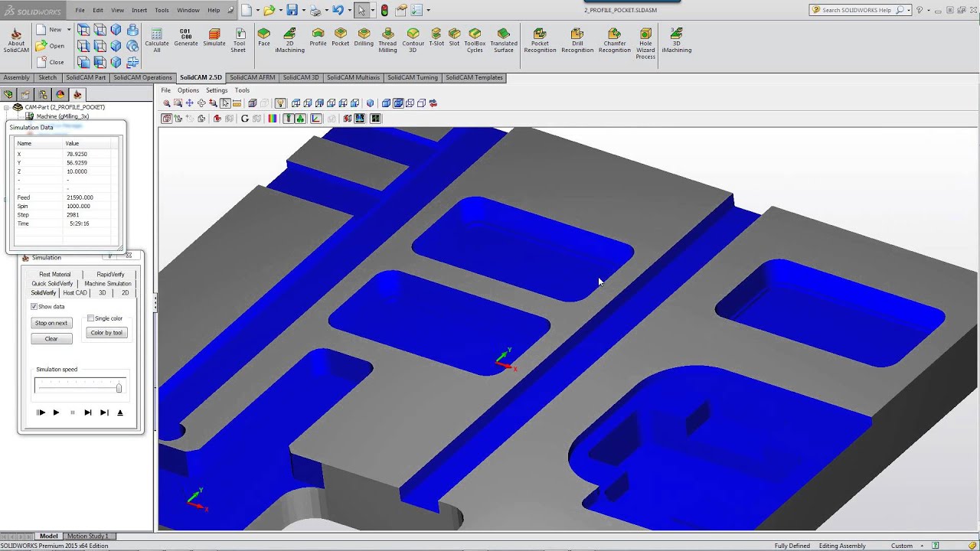Start the Hole Wizard Process

tap(645, 44)
